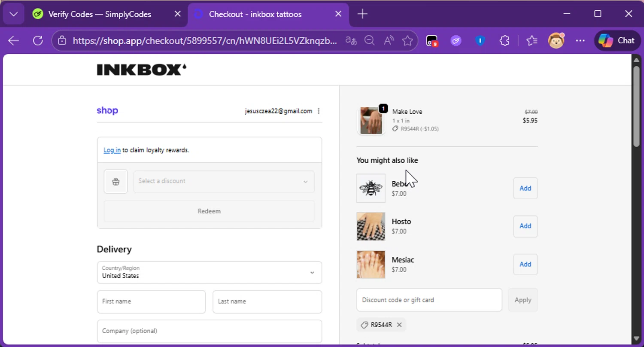Add page to favorites star
Screen dimensions: 644x347
coord(407,41)
